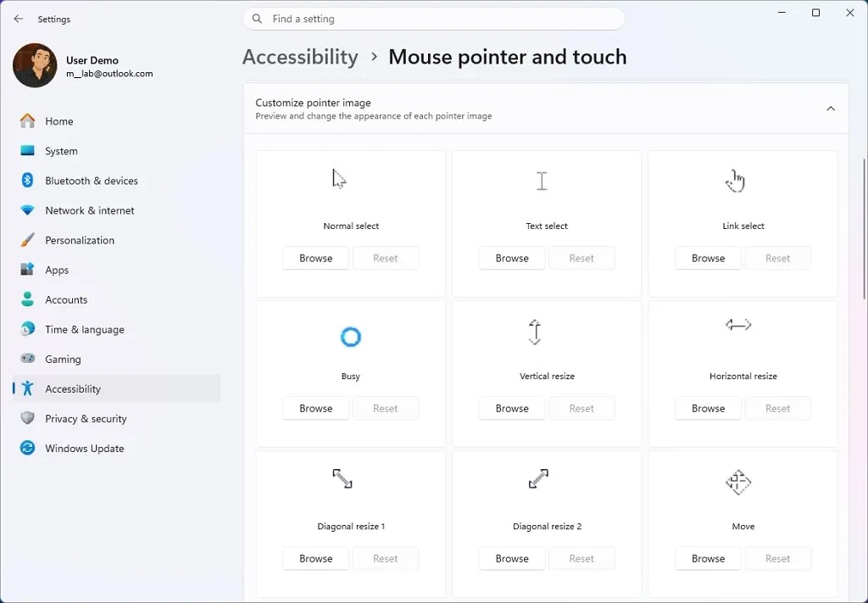Click the Vertical resize arrow preview
This screenshot has height=603, width=868.
coord(534,332)
